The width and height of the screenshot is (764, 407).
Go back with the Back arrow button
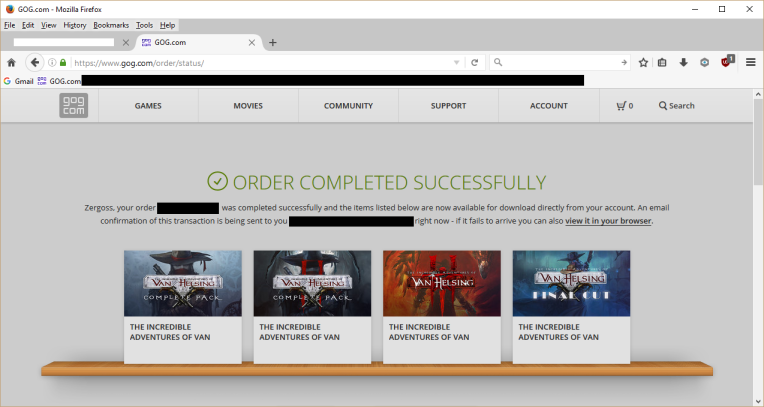pyautogui.click(x=34, y=62)
